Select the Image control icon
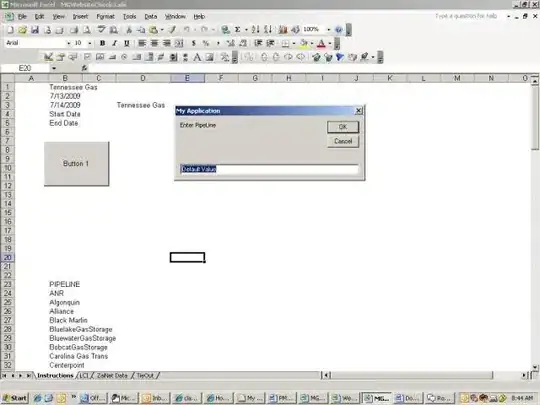 click(x=209, y=57)
